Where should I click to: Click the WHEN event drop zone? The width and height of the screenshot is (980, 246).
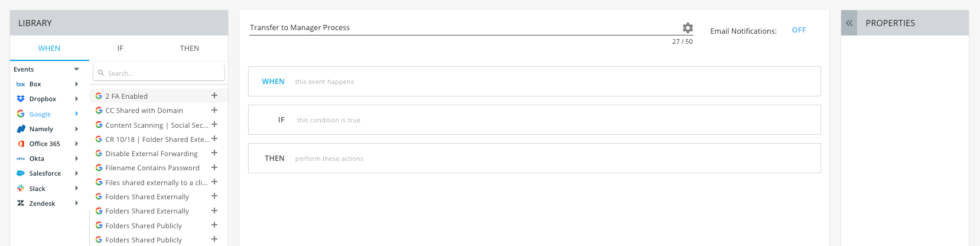tap(535, 82)
